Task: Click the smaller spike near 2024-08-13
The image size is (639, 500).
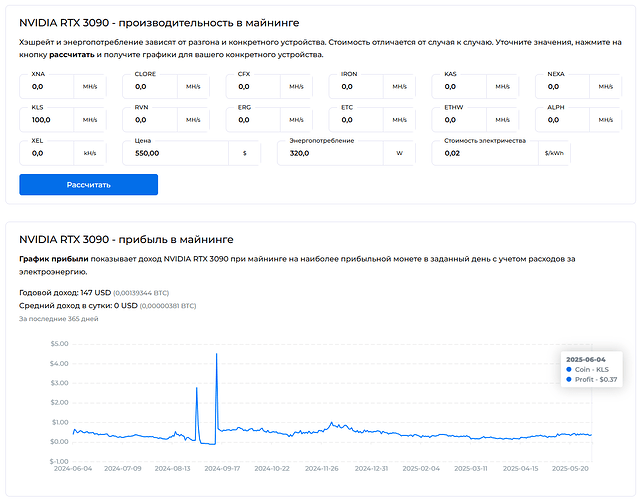Action: click(196, 388)
